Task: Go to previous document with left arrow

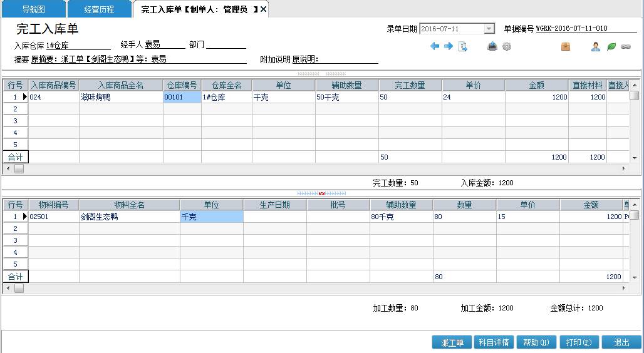Action: coord(435,46)
